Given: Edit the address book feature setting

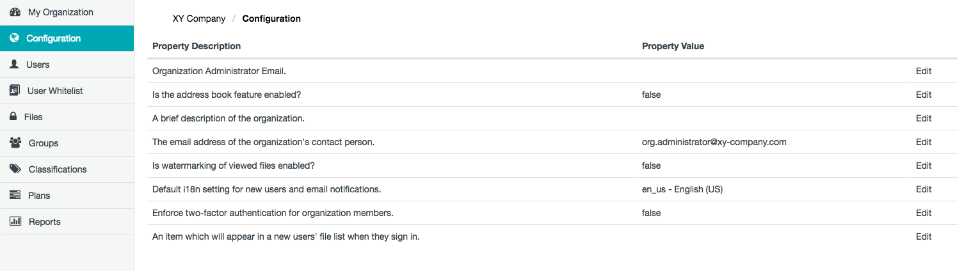Looking at the screenshot, I should click(x=923, y=95).
